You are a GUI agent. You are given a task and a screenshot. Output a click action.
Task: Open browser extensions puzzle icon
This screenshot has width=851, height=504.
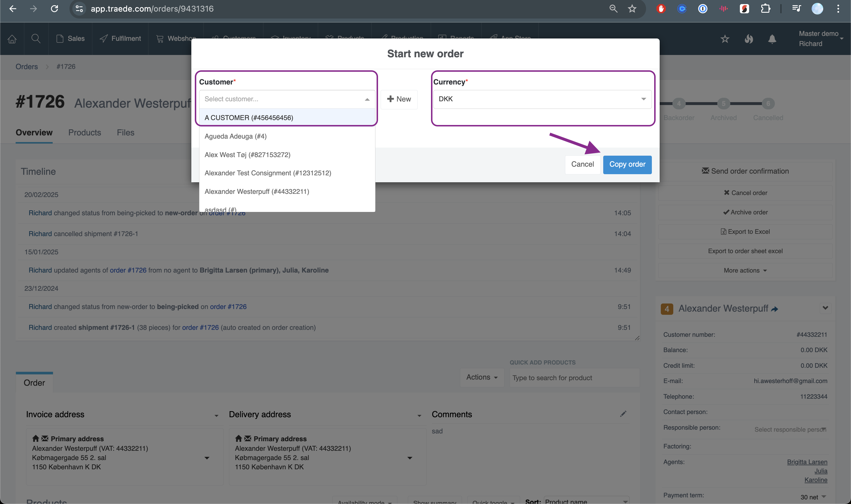tap(765, 9)
